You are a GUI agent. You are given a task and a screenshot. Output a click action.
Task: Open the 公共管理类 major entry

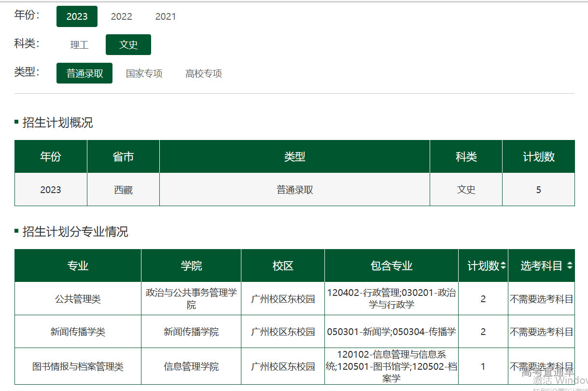click(78, 299)
